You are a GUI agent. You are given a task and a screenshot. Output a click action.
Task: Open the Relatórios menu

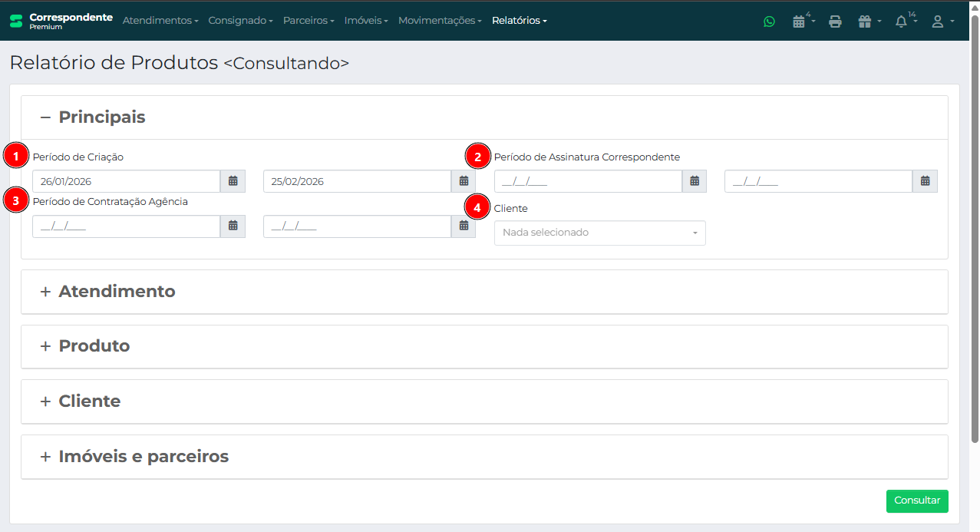(x=519, y=21)
